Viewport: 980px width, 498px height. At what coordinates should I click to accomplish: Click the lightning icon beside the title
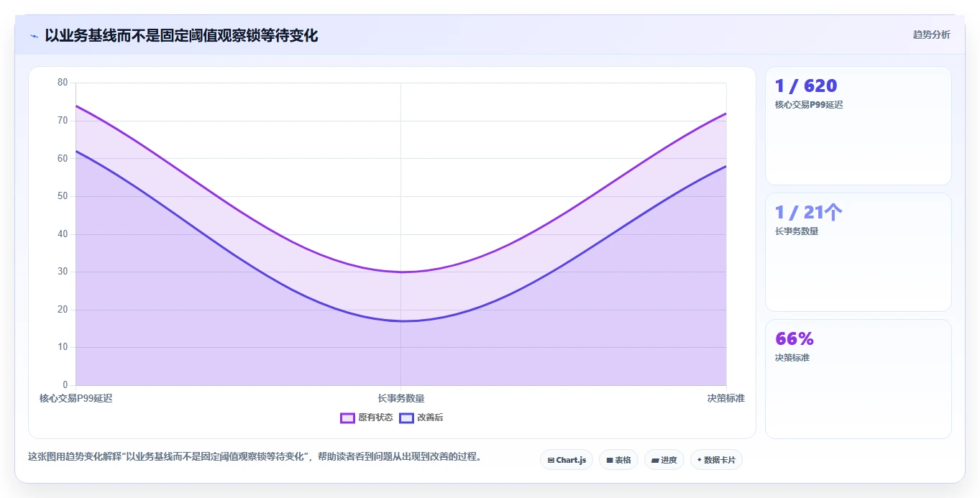click(35, 35)
